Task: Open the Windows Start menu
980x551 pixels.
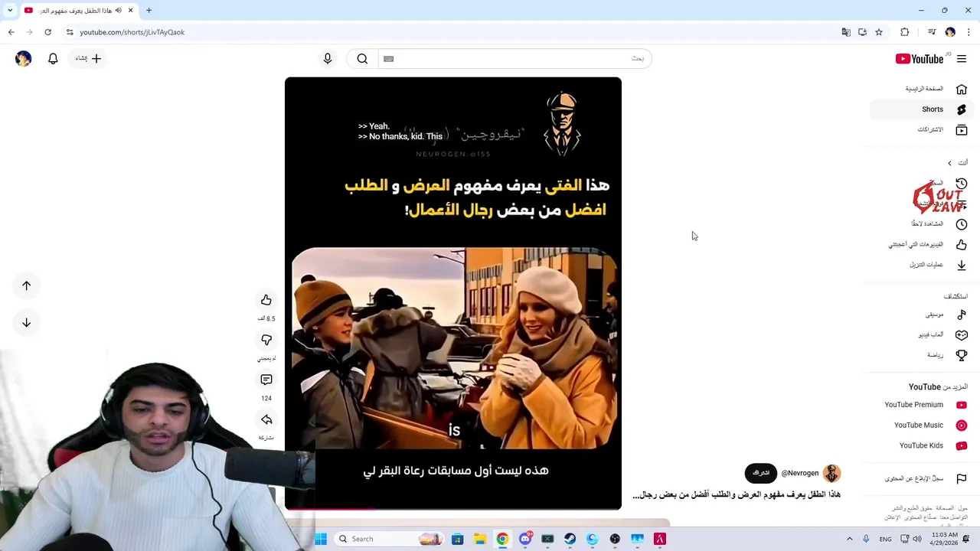Action: [x=321, y=539]
